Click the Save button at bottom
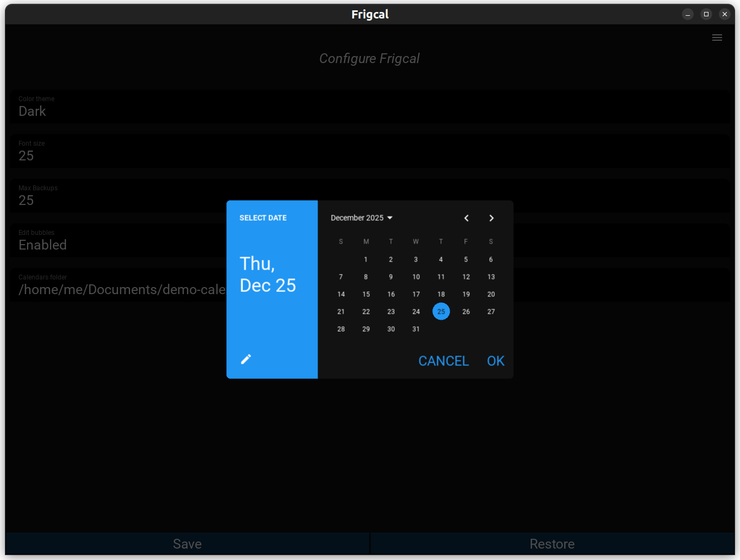Screen dimensions: 740x560 tap(187, 544)
